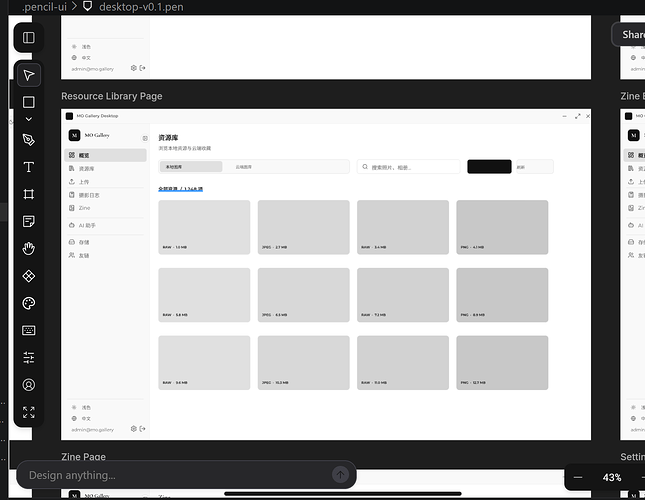645x500 pixels.
Task: Open the user account icon
Action: (x=28, y=385)
